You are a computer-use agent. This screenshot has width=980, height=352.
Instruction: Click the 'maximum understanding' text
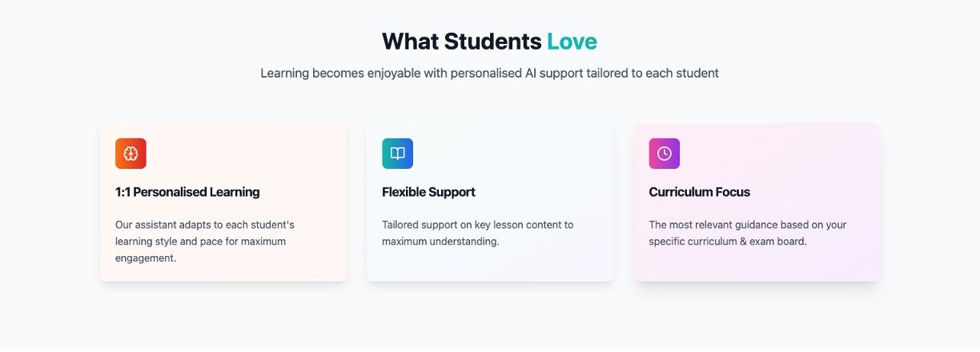pyautogui.click(x=440, y=242)
